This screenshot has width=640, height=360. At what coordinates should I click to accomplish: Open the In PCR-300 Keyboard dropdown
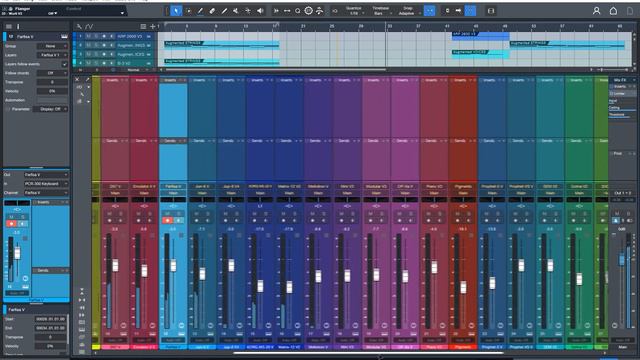click(45, 184)
